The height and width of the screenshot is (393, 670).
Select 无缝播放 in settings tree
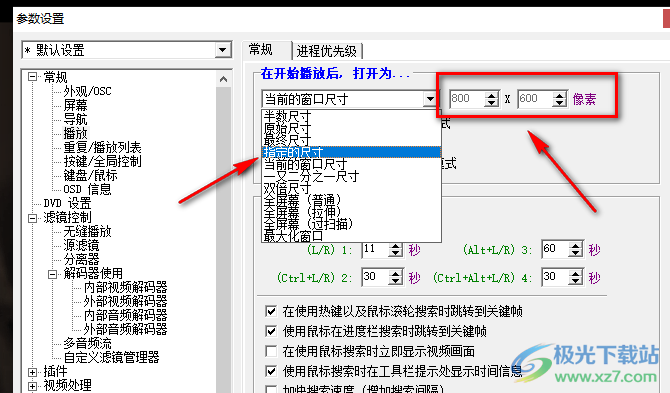click(x=87, y=232)
